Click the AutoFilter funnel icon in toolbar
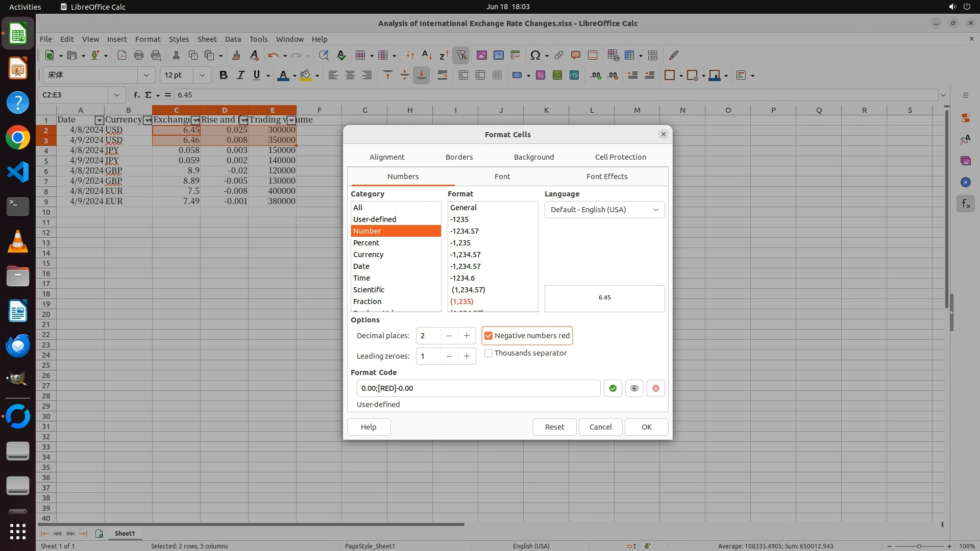 click(x=461, y=55)
